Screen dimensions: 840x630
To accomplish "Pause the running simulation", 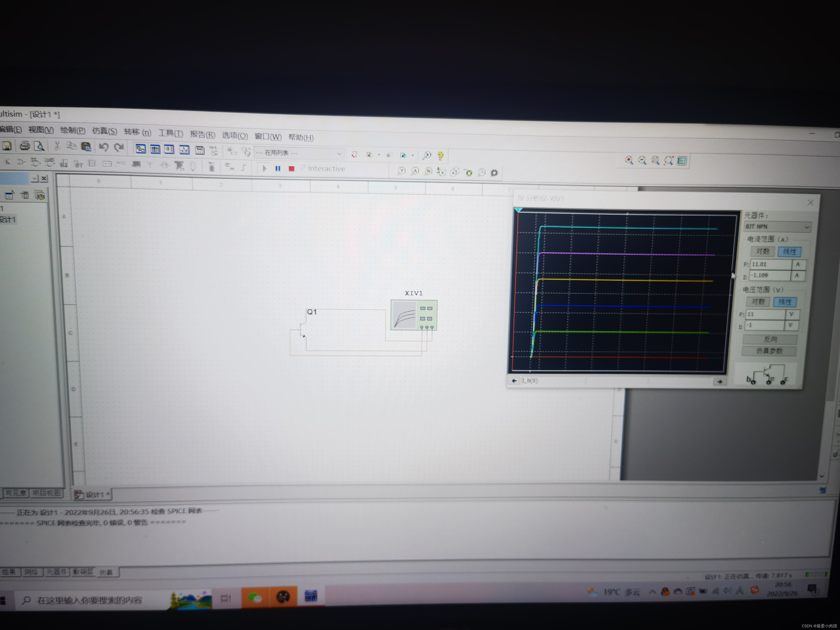I will (x=278, y=168).
